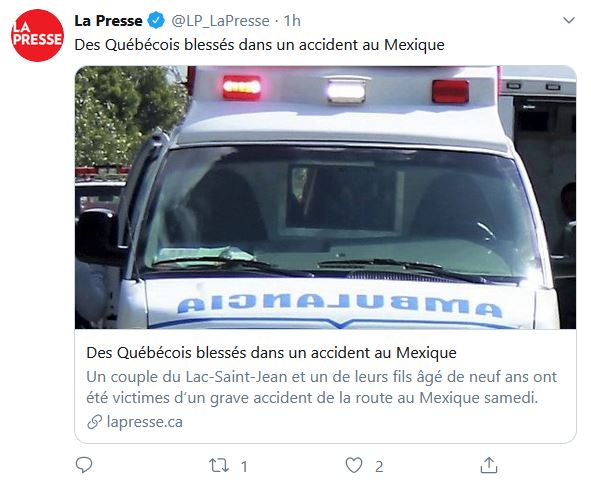Image resolution: width=591 pixels, height=484 pixels.
Task: Click the retweet count number 1
Action: [244, 467]
